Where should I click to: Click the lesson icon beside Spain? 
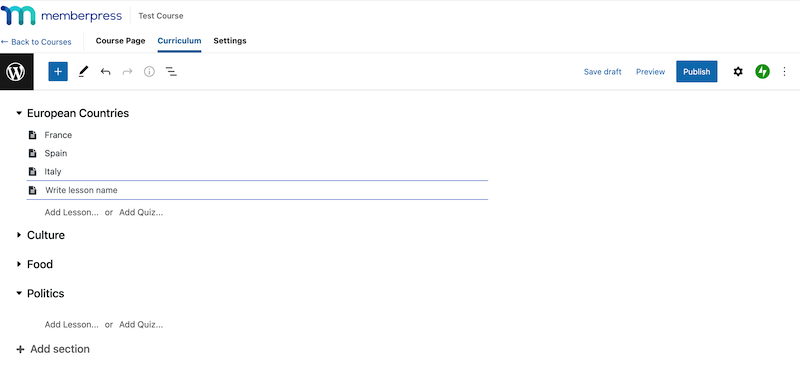(x=33, y=153)
